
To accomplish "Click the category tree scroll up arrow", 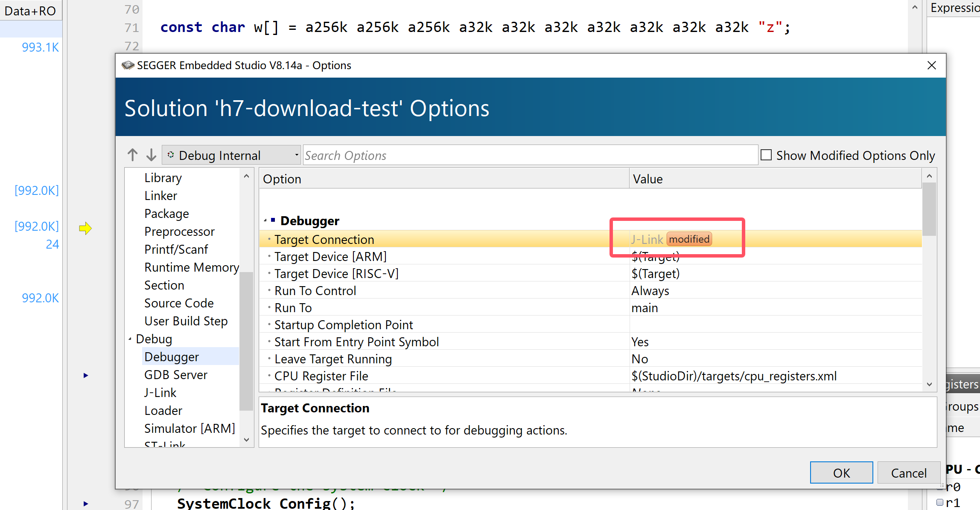I will (x=246, y=176).
